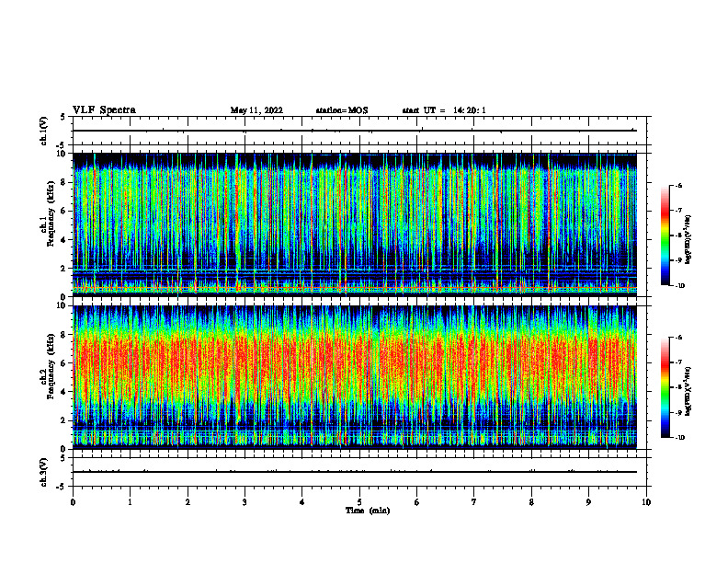Select the date text "May 11, 2022"
The height and width of the screenshot is (563, 728).
[x=256, y=110]
